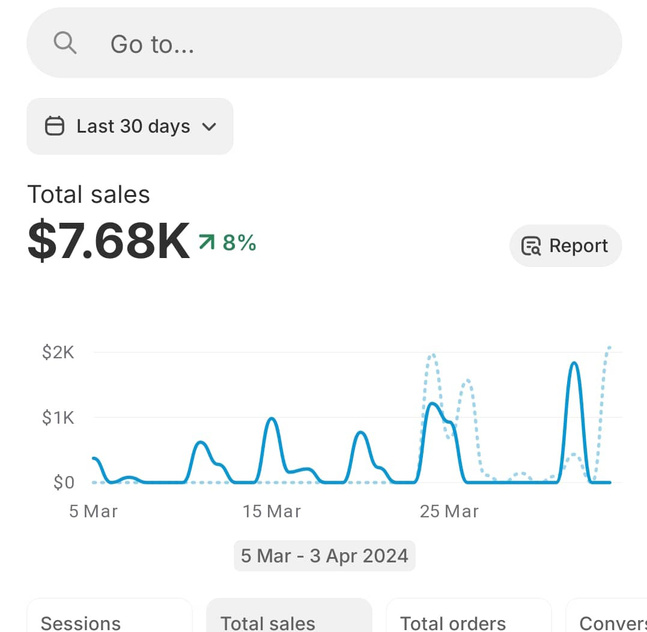Viewport: 647px width, 632px height.
Task: Click the $2K y-axis label
Action: pos(58,352)
